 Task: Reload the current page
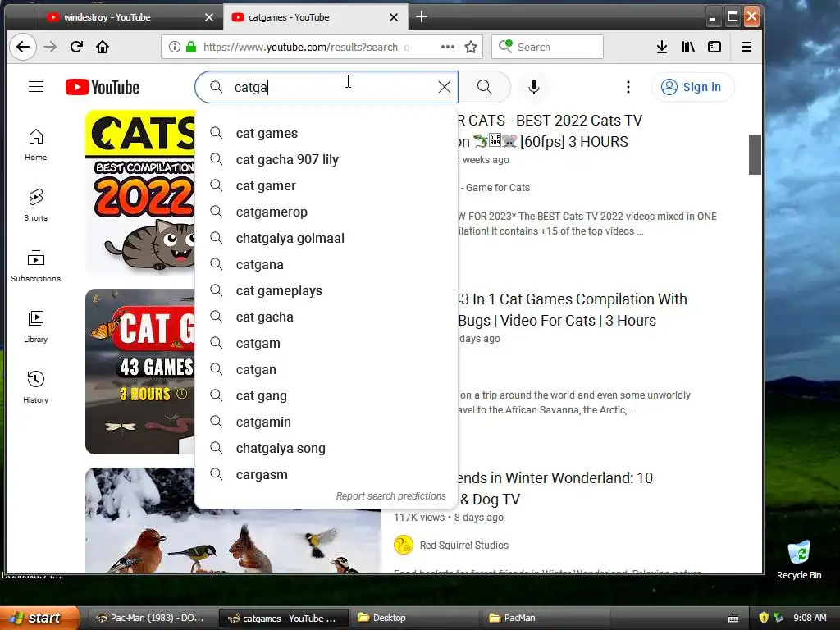[76, 47]
